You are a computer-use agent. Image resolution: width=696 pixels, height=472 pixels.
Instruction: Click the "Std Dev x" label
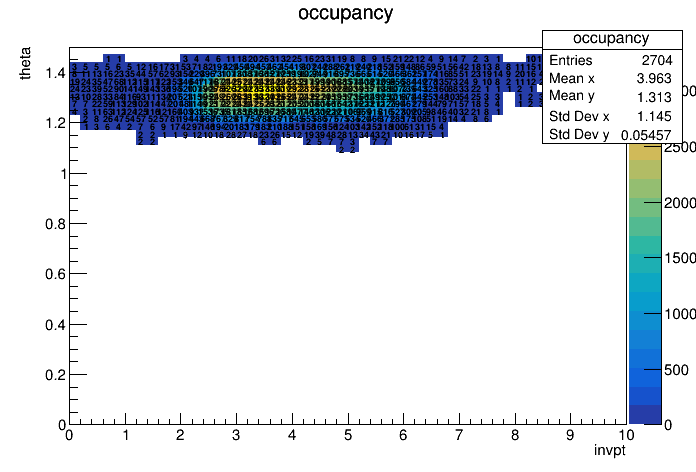pyautogui.click(x=579, y=116)
